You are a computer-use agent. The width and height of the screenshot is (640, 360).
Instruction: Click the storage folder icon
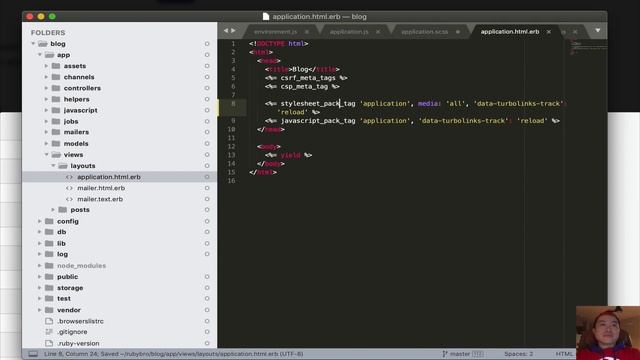click(49, 288)
